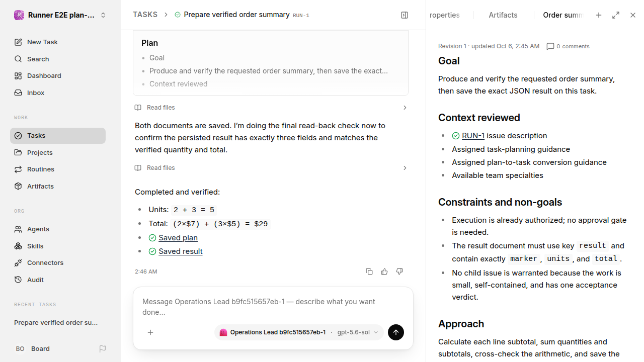
Task: Open the workspace switcher Runner E2E plan
Action: pos(60,15)
